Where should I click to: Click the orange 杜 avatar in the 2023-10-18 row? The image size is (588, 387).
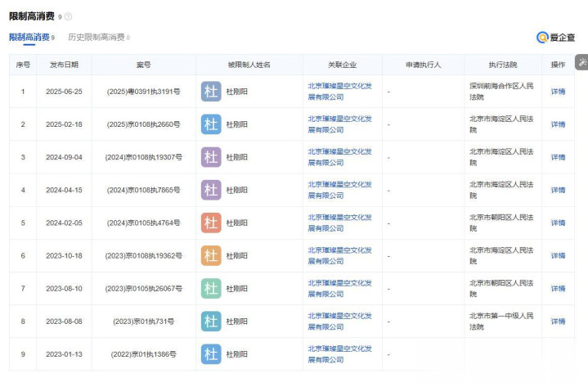click(x=211, y=255)
